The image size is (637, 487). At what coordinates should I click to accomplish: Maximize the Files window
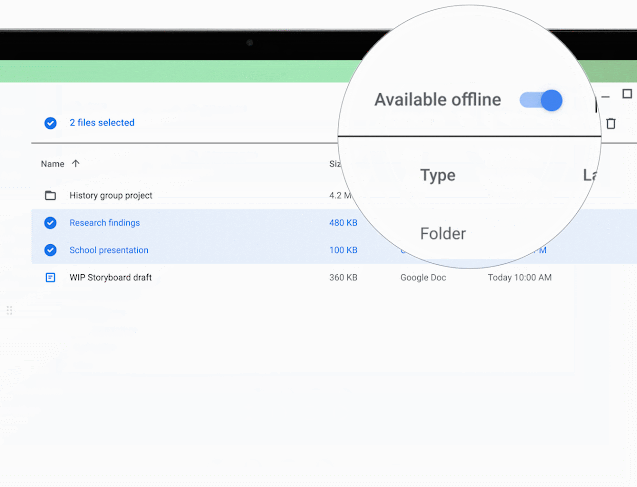pos(627,94)
